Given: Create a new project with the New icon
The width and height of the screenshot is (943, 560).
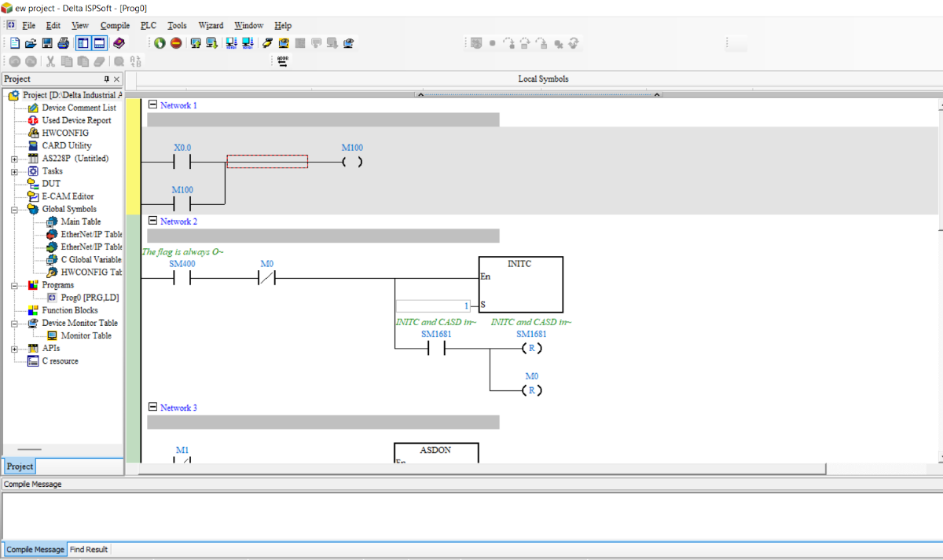Looking at the screenshot, I should click(x=15, y=43).
